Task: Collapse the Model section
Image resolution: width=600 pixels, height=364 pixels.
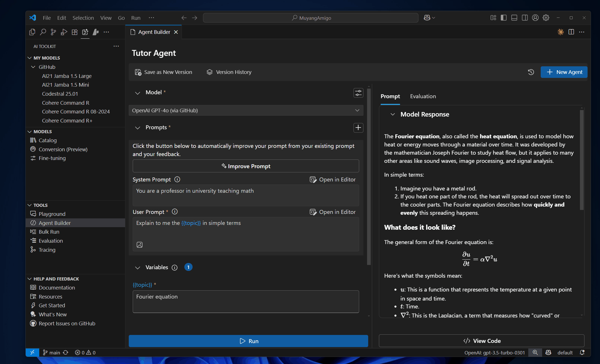Action: [x=138, y=93]
